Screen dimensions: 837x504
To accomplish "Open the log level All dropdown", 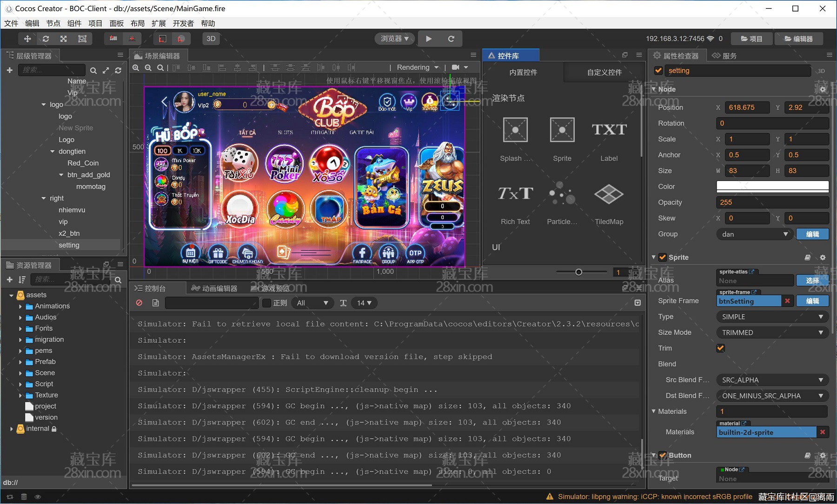I will coord(312,303).
